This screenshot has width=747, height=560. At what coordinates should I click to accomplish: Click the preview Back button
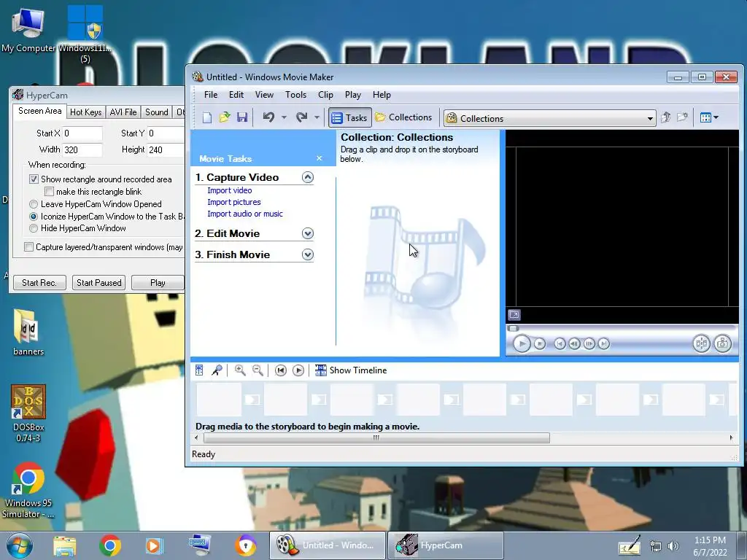coord(560,344)
